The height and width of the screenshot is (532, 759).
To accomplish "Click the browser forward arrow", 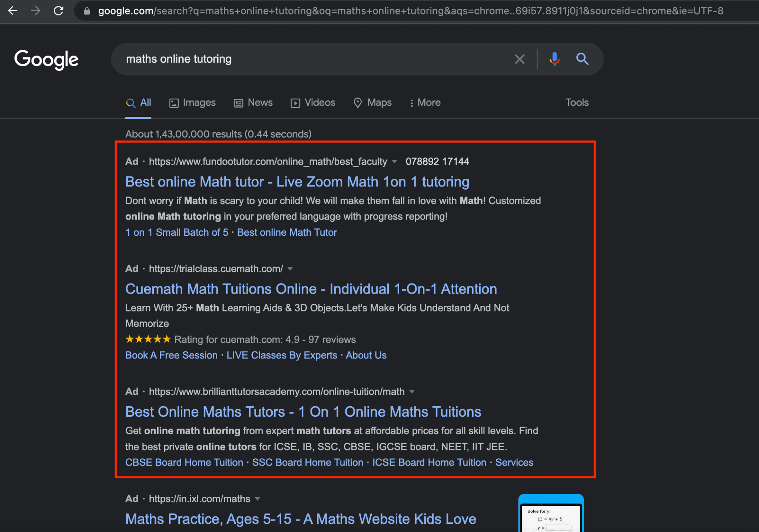I will click(x=36, y=11).
